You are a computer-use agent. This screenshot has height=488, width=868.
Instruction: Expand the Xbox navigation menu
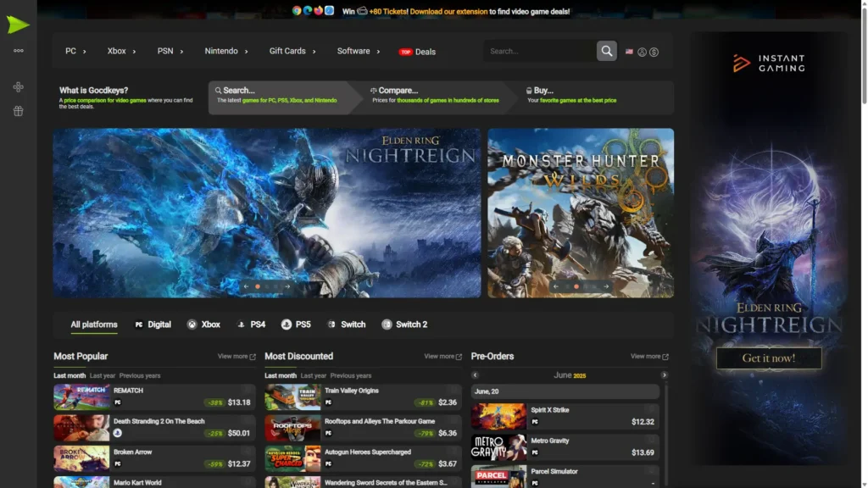[121, 51]
